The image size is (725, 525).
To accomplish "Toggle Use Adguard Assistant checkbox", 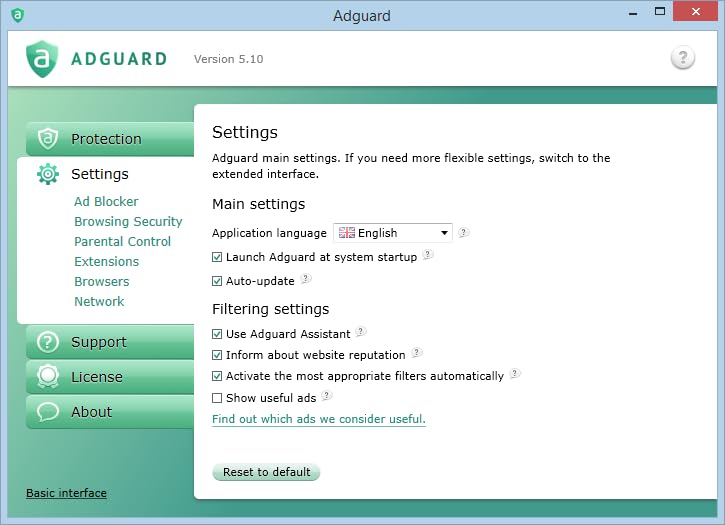I will 217,334.
